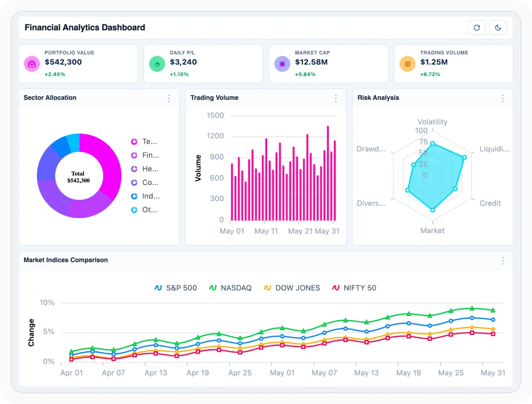This screenshot has height=404, width=532.
Task: Toggle the DOW JONES series legend
Action: [x=292, y=288]
